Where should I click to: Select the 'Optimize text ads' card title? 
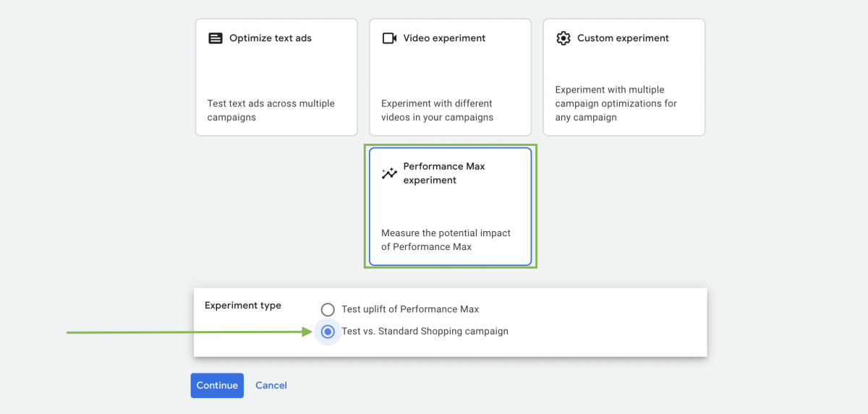(x=270, y=38)
